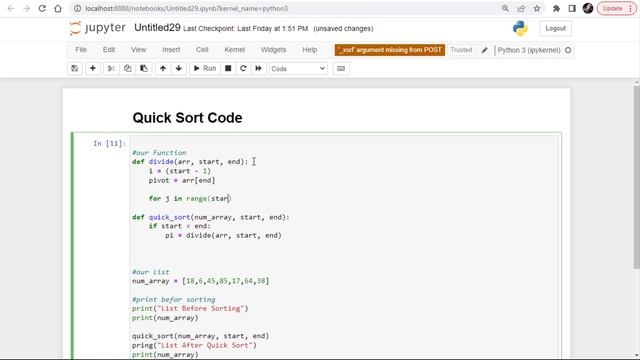Open the command palette keyboard icon

click(x=341, y=69)
